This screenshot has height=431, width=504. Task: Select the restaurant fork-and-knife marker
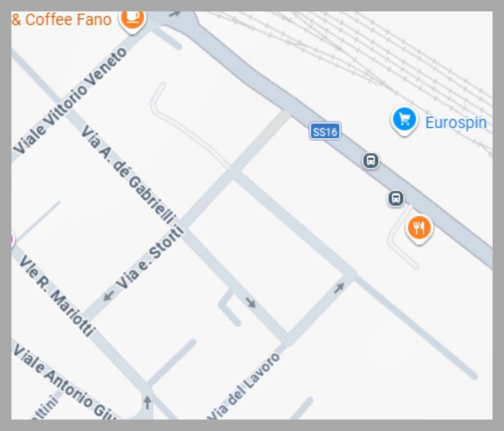419,229
